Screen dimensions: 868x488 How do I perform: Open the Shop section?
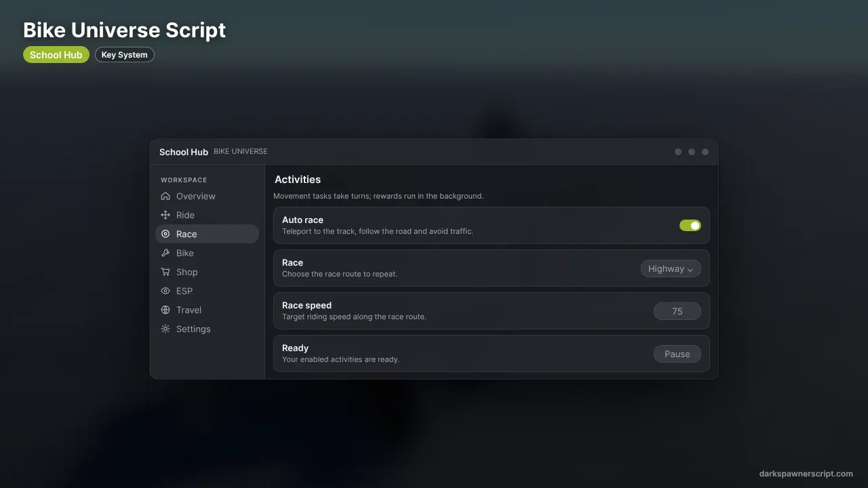coord(207,272)
